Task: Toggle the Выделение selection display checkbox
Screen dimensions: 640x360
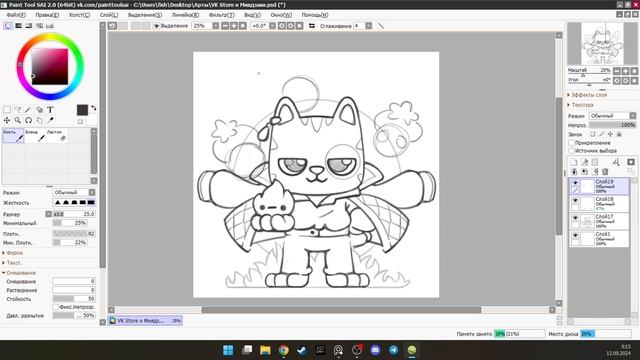Action: pyautogui.click(x=156, y=26)
